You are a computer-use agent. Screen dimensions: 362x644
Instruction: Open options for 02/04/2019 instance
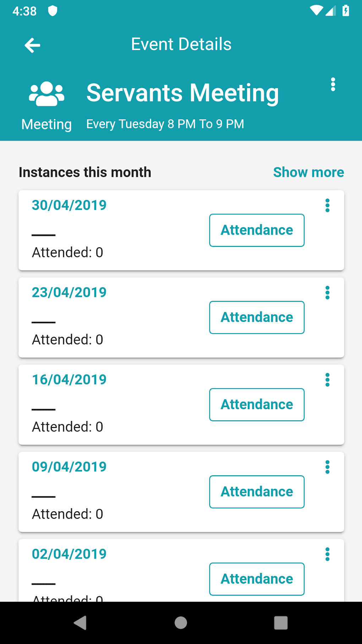pos(327,554)
